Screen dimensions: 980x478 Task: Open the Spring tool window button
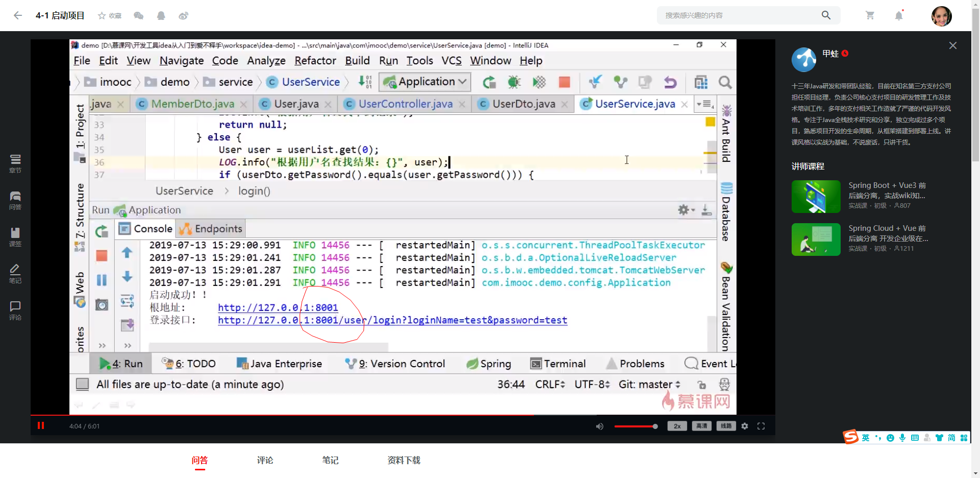coord(488,364)
